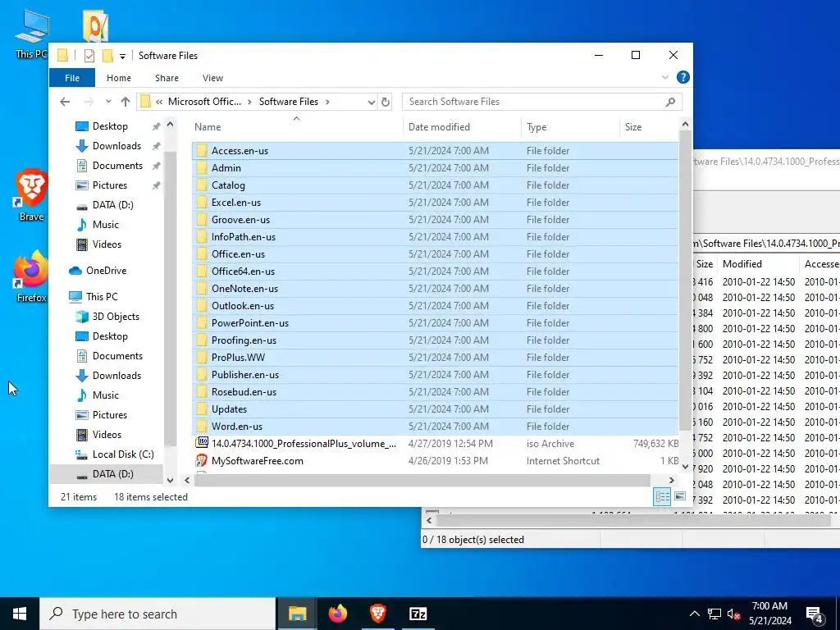This screenshot has height=630, width=840.
Task: Switch to large icons view layout
Action: [680, 496]
